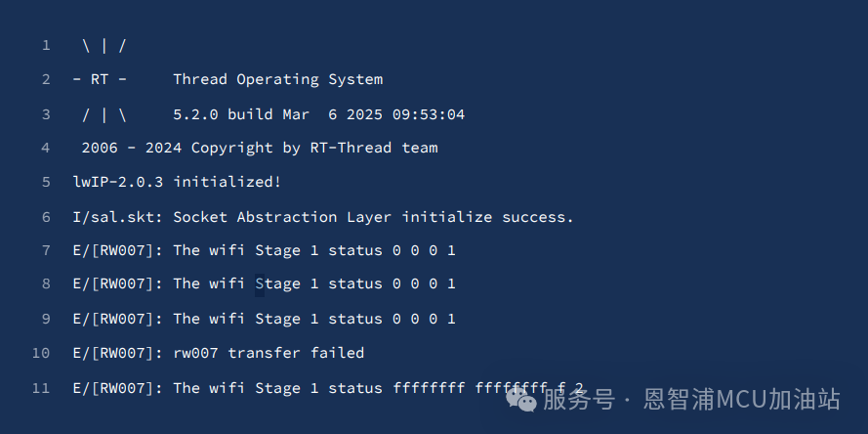
Task: Click line number 5 in the gutter
Action: (46, 182)
